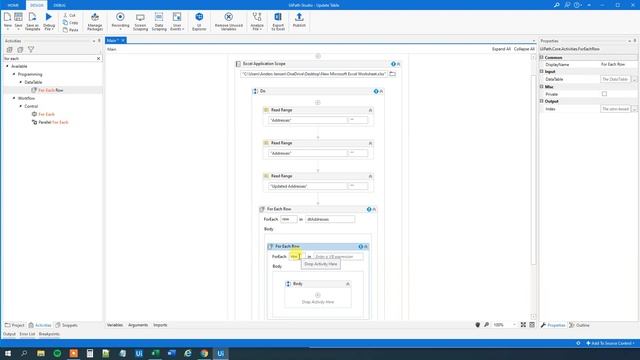Click Remove Unused Variables
The image size is (640, 360).
229,21
